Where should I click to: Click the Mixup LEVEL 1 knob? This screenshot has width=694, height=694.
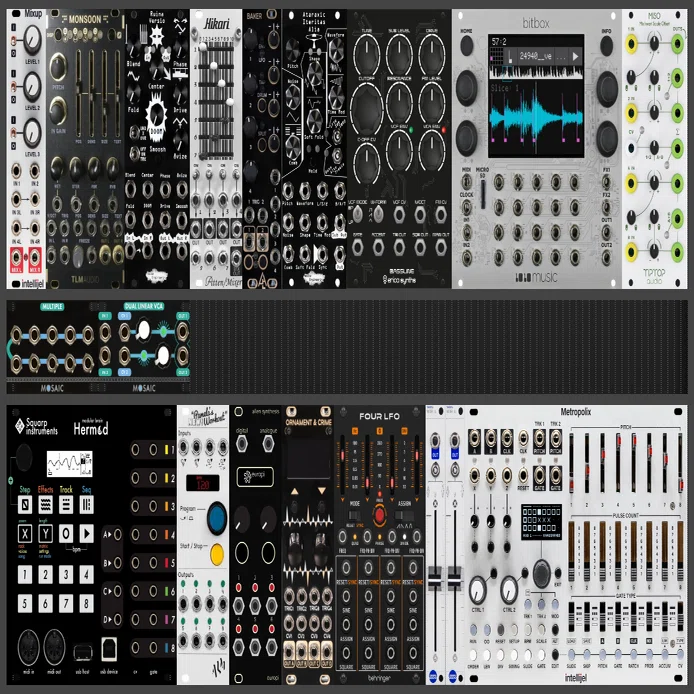coord(32,40)
